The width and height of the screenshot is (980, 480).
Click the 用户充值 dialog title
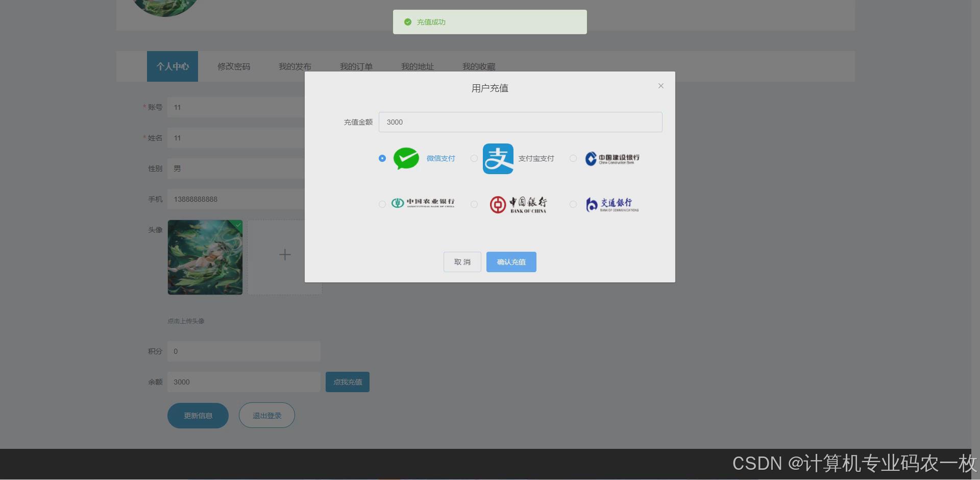coord(490,88)
